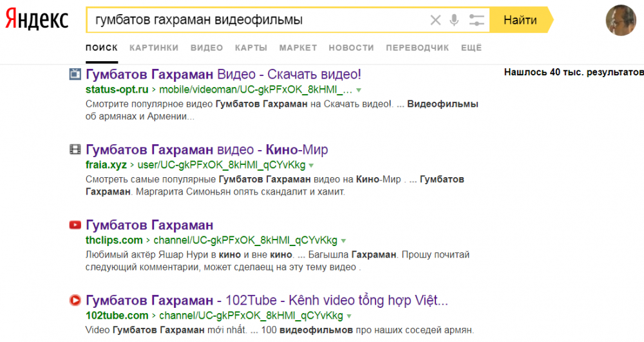The image size is (644, 342).
Task: Click snippet '100 видеофильмов про наших соседей армян.'
Action: coord(368,330)
